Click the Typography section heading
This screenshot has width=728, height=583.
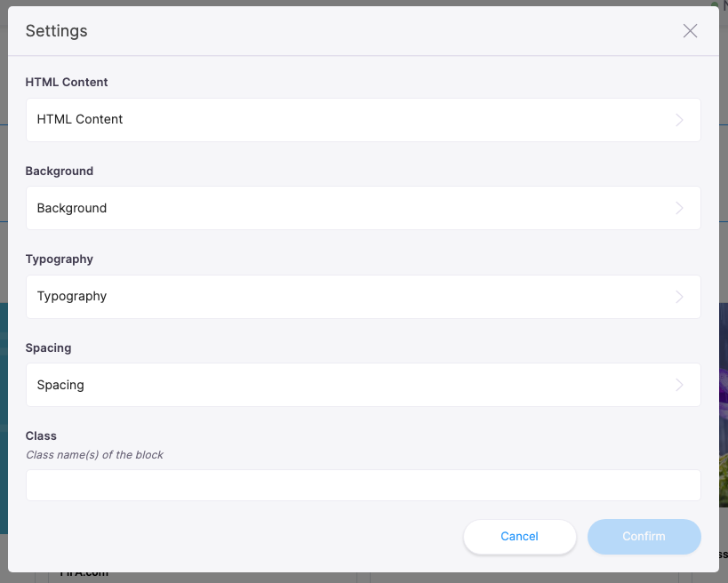(x=59, y=259)
